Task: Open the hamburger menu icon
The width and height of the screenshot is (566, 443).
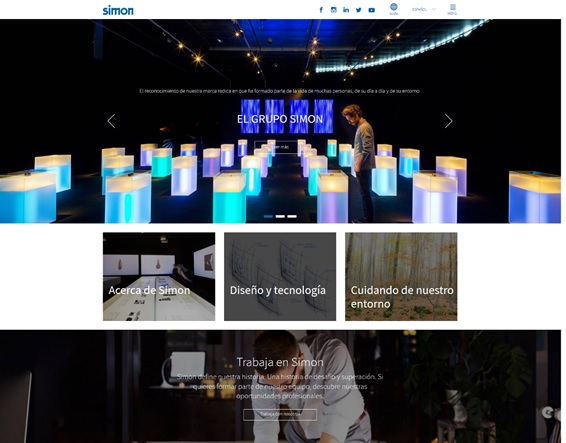Action: click(x=452, y=9)
